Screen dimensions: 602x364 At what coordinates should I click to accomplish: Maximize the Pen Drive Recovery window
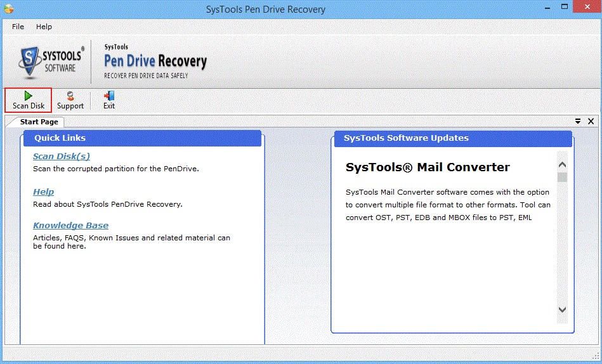coord(565,7)
